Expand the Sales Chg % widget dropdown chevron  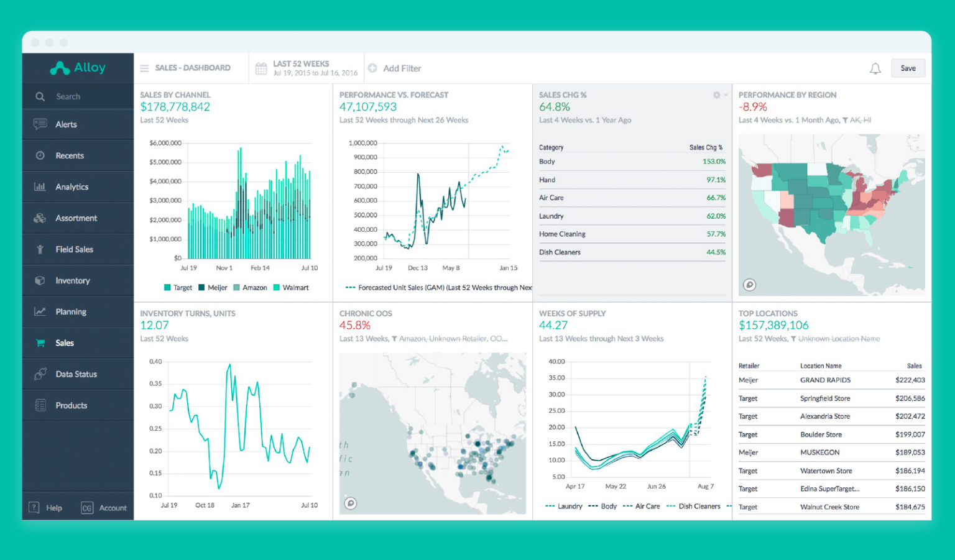click(726, 95)
